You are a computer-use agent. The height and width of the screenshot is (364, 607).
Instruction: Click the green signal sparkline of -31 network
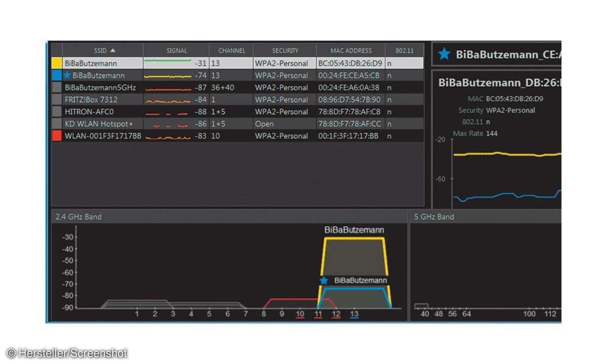[x=167, y=61]
